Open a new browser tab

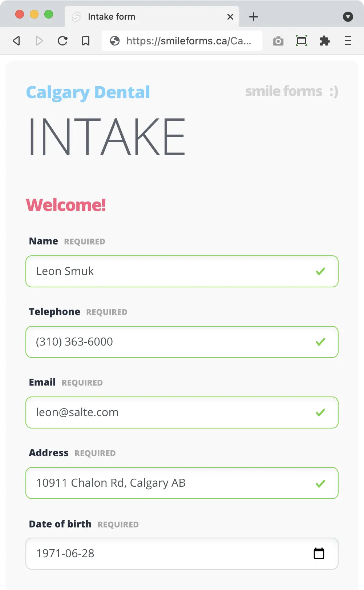click(253, 16)
